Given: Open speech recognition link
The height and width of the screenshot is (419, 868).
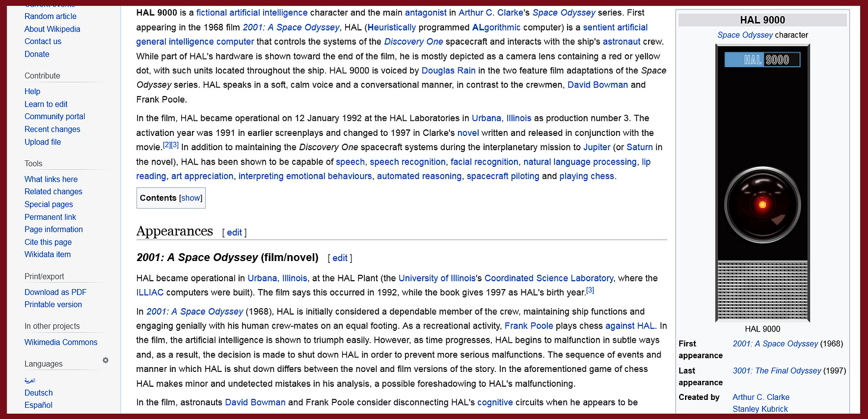Looking at the screenshot, I should [408, 162].
